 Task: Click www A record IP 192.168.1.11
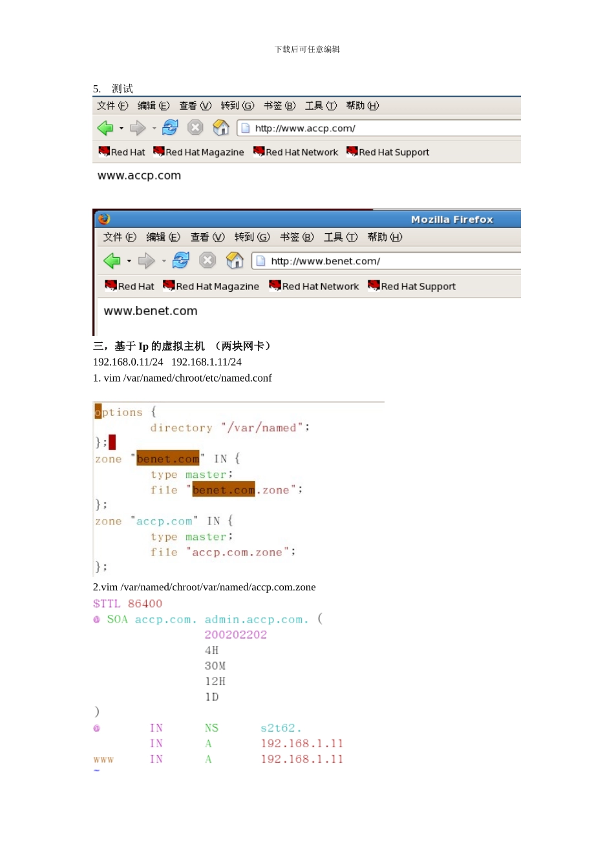click(302, 759)
